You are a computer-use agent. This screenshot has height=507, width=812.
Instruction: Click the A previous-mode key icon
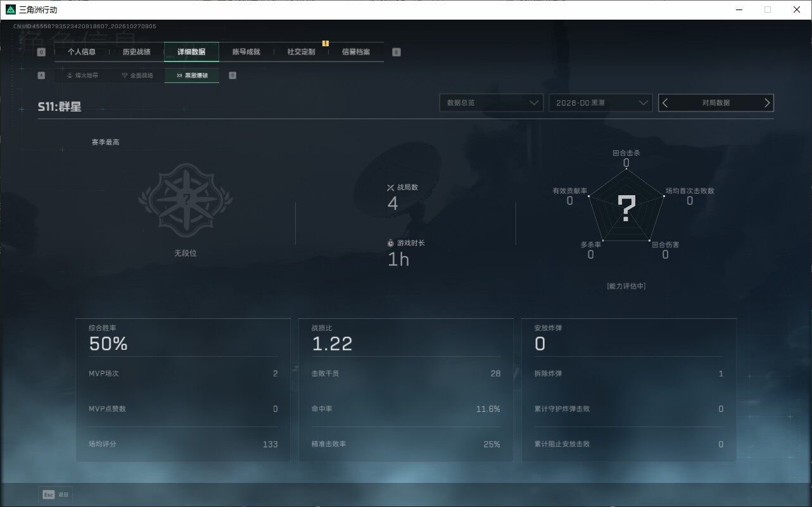pyautogui.click(x=41, y=75)
